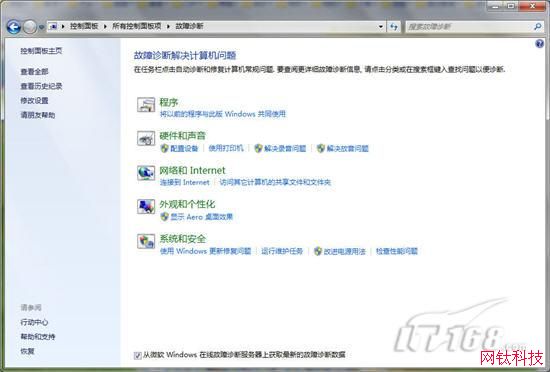Viewport: 550px width, 372px height.
Task: Click the 检查性能问题 link
Action: tap(397, 251)
